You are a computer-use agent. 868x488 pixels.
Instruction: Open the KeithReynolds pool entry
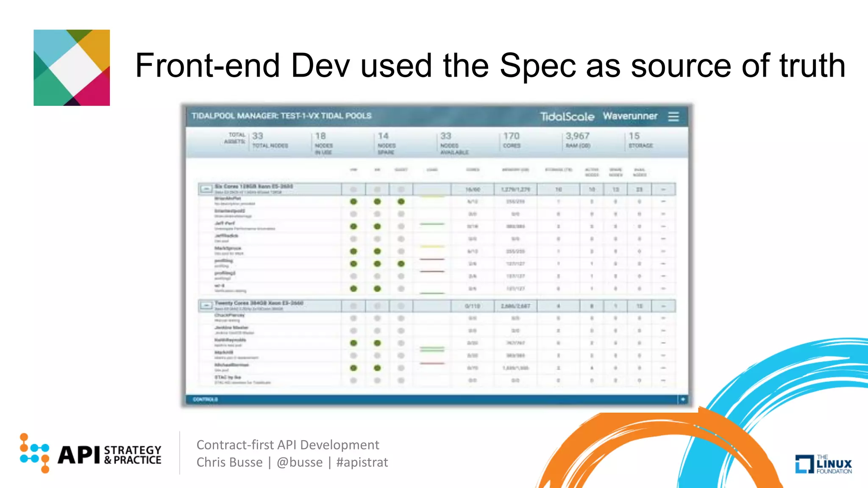pyautogui.click(x=230, y=342)
